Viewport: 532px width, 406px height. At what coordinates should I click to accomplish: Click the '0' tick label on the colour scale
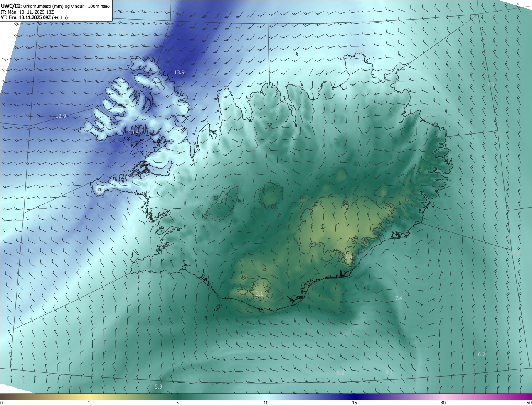pos(2,403)
